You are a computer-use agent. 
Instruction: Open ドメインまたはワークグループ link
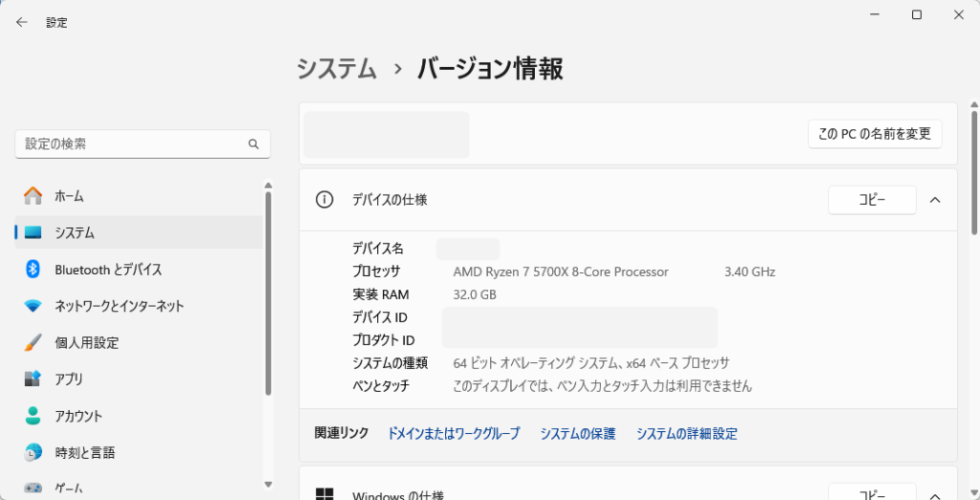(x=454, y=433)
